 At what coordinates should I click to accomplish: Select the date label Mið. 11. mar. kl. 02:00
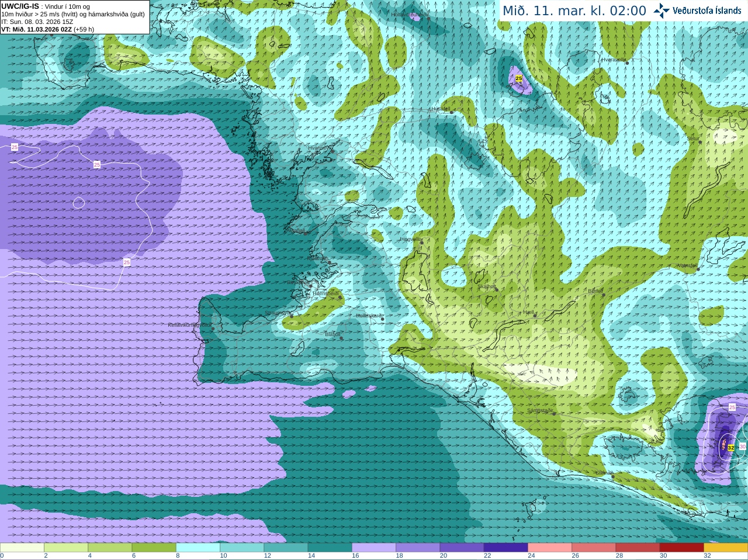[574, 11]
